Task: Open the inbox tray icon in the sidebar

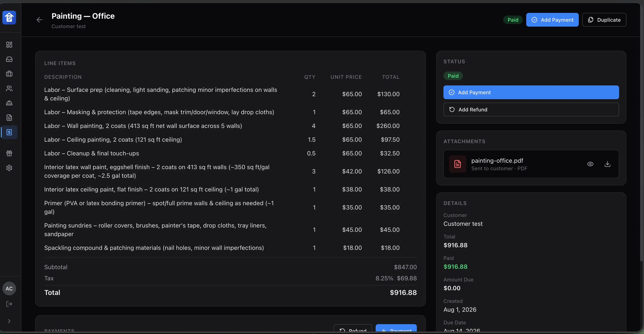Action: coord(9,59)
